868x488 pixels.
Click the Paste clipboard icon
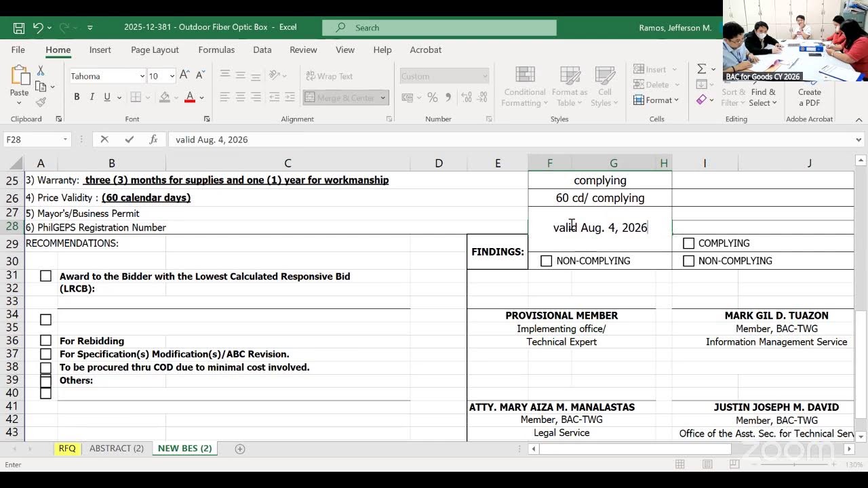pos(19,77)
